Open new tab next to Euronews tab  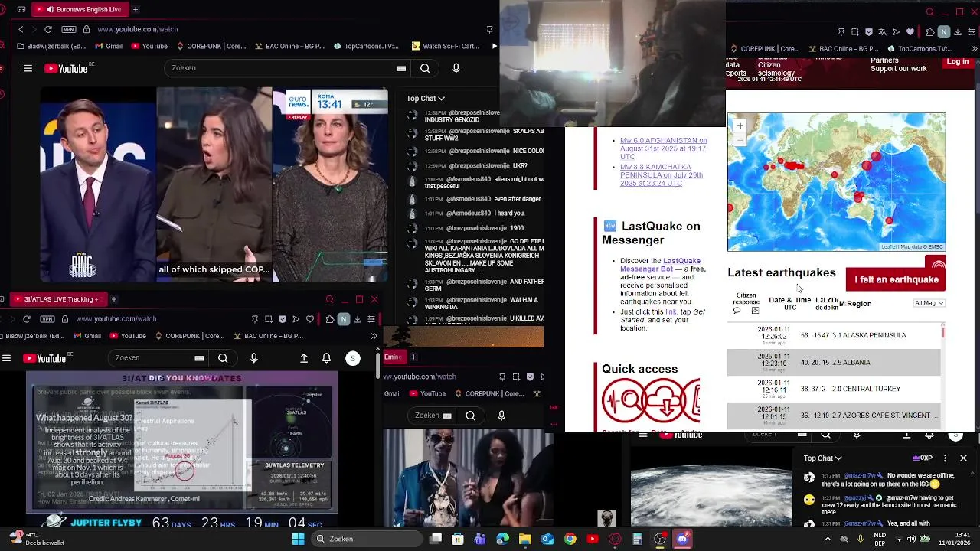pyautogui.click(x=136, y=9)
